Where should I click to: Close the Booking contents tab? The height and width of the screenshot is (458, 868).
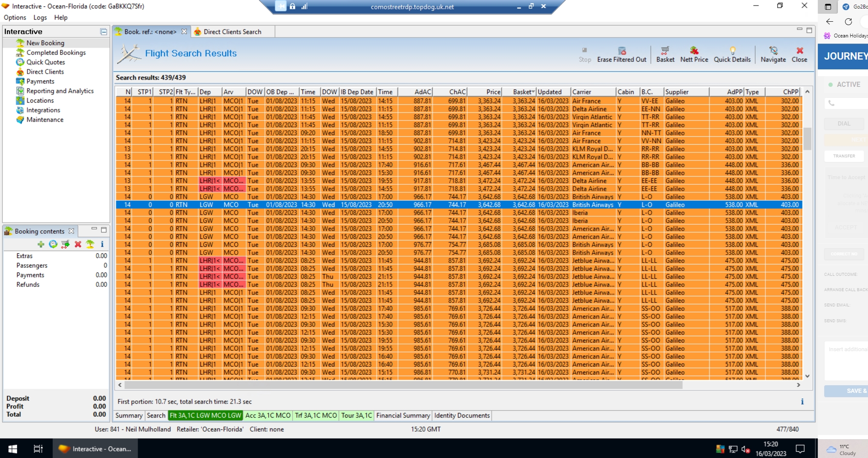pos(71,231)
